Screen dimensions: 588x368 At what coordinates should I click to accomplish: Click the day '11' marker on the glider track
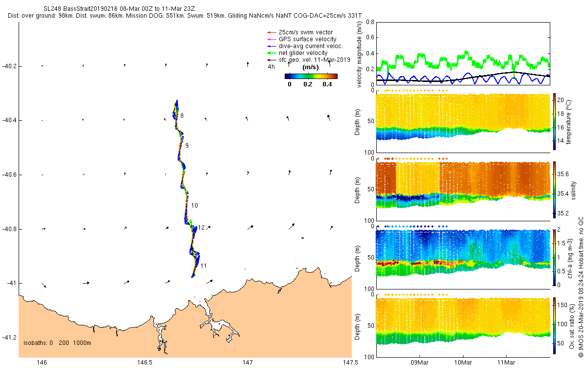(203, 266)
